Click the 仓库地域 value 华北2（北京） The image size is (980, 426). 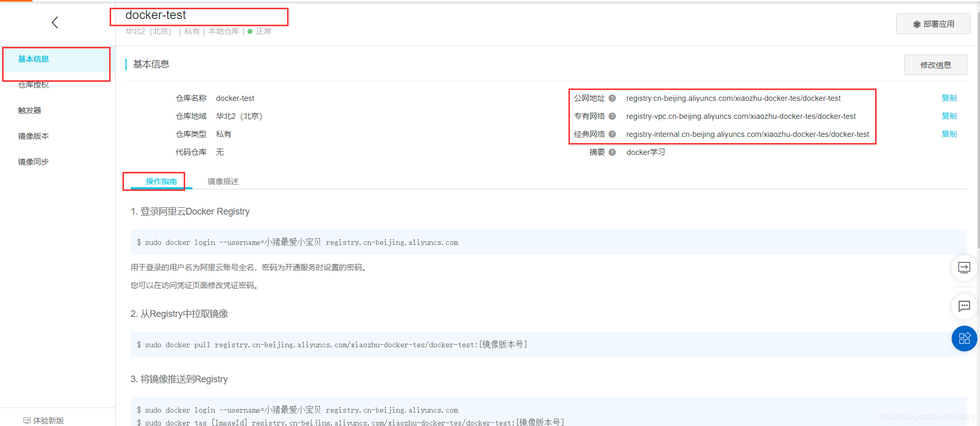tap(239, 116)
